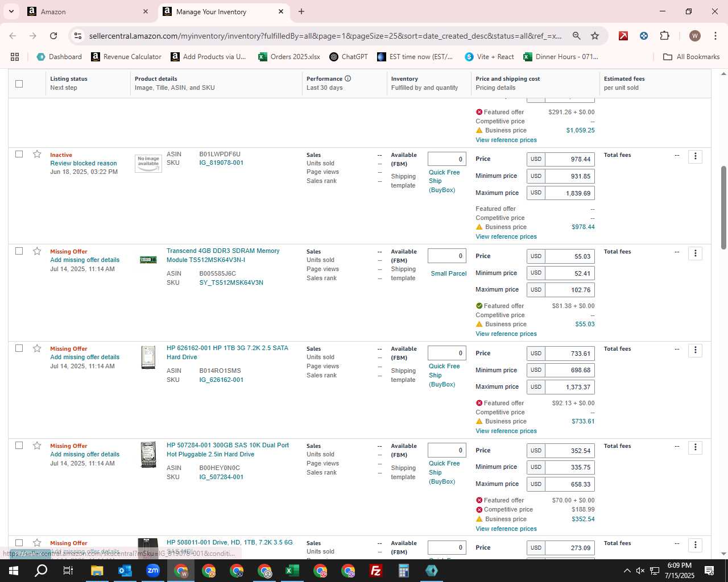Viewport: 728px width, 582px height.
Task: Open the Performance info icon
Action: [348, 78]
